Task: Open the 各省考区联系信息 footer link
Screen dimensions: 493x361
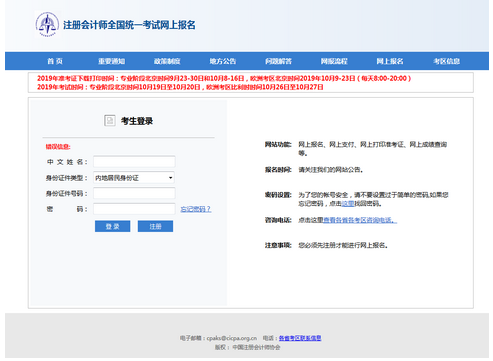Action: coord(300,338)
